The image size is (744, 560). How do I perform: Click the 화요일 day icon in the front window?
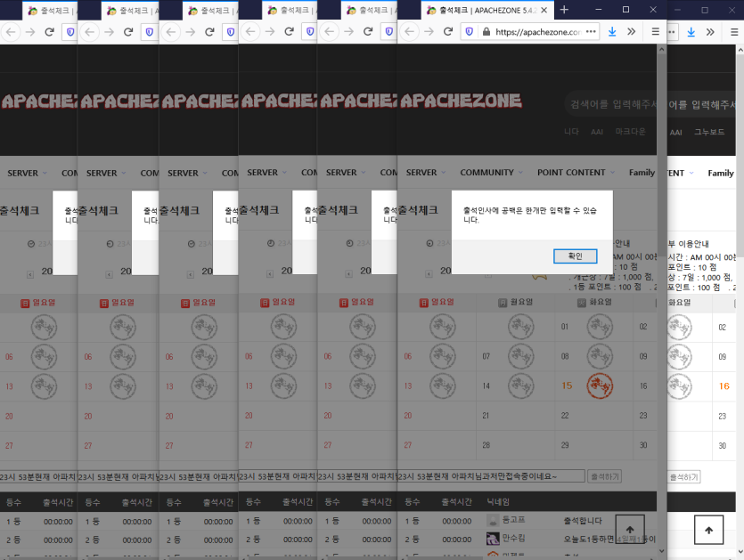pos(581,303)
